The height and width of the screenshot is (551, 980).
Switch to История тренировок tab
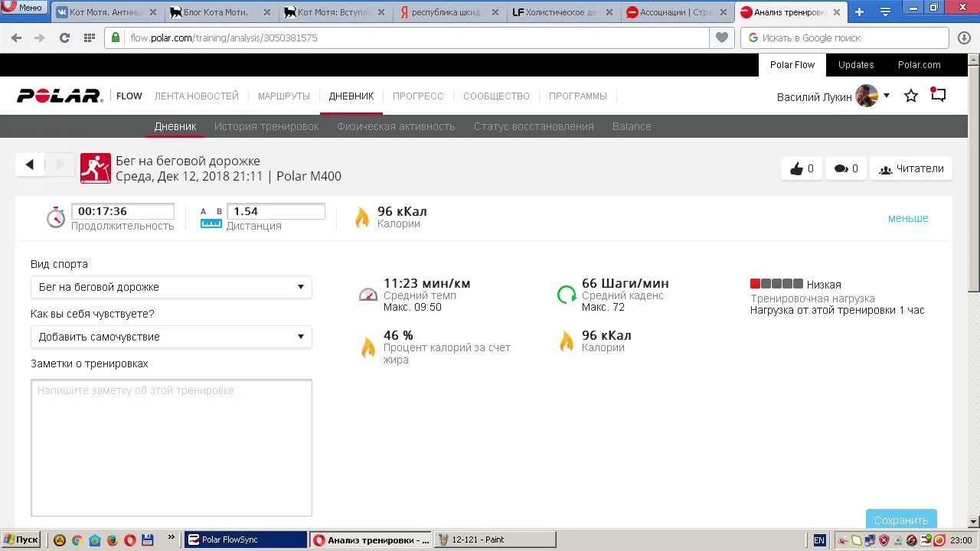(x=266, y=126)
